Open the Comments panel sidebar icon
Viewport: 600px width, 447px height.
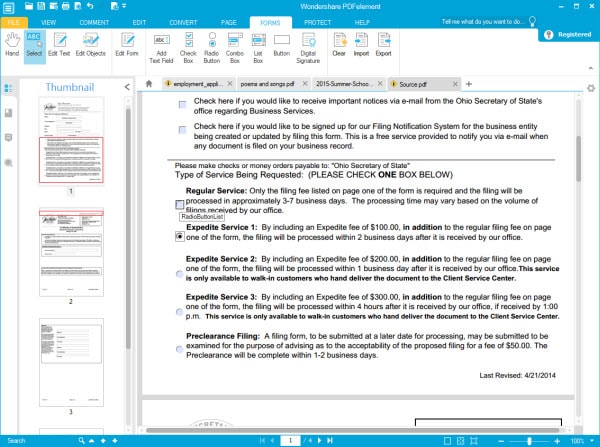(x=8, y=138)
